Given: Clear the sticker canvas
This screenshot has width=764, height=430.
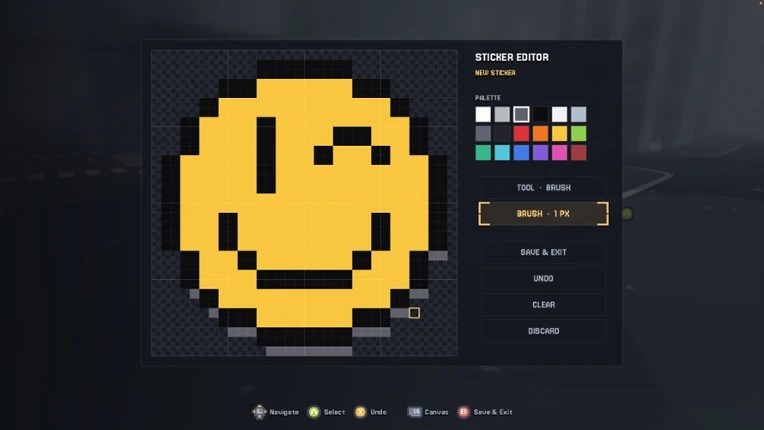Looking at the screenshot, I should point(543,305).
